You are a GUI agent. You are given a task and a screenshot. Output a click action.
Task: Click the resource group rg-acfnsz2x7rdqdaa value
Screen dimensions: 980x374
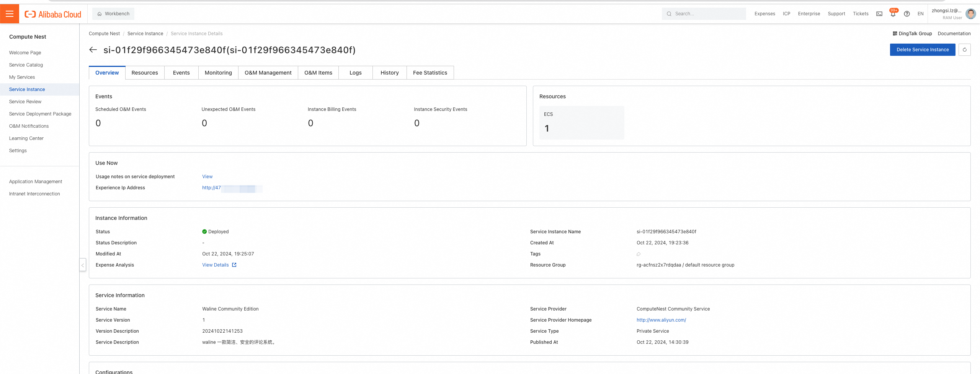(685, 265)
